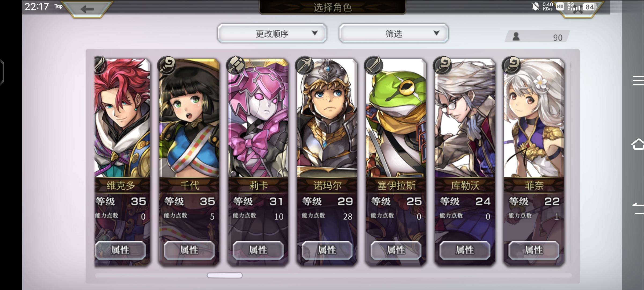Click the lance weapon icon on 诺玛尔's card

[304, 65]
